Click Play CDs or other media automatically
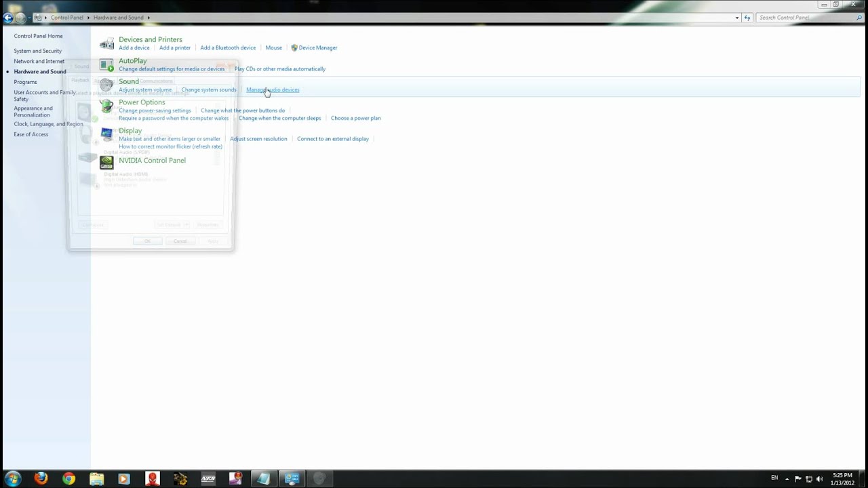This screenshot has width=868, height=488. point(280,69)
